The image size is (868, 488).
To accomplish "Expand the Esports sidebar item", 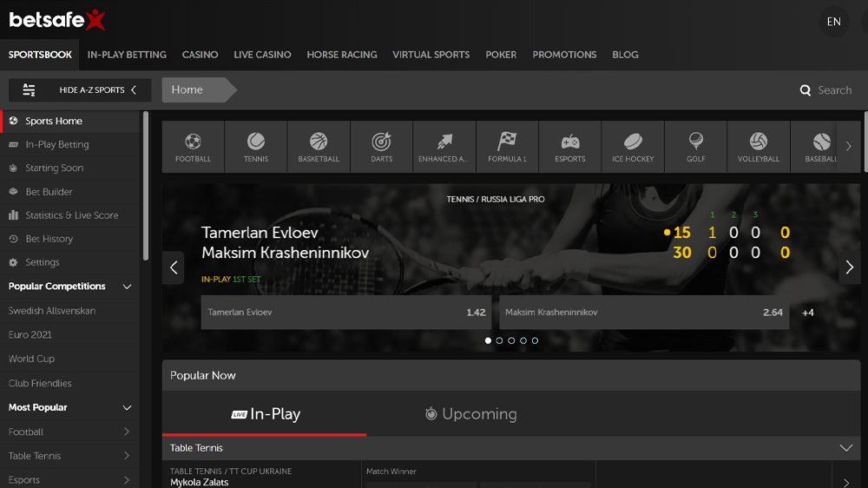I will point(127,479).
